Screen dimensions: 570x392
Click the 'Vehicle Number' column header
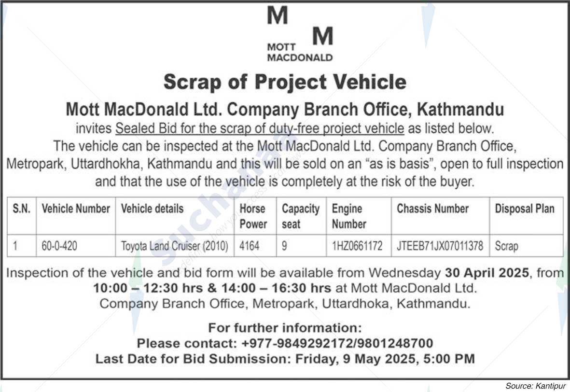(76, 209)
